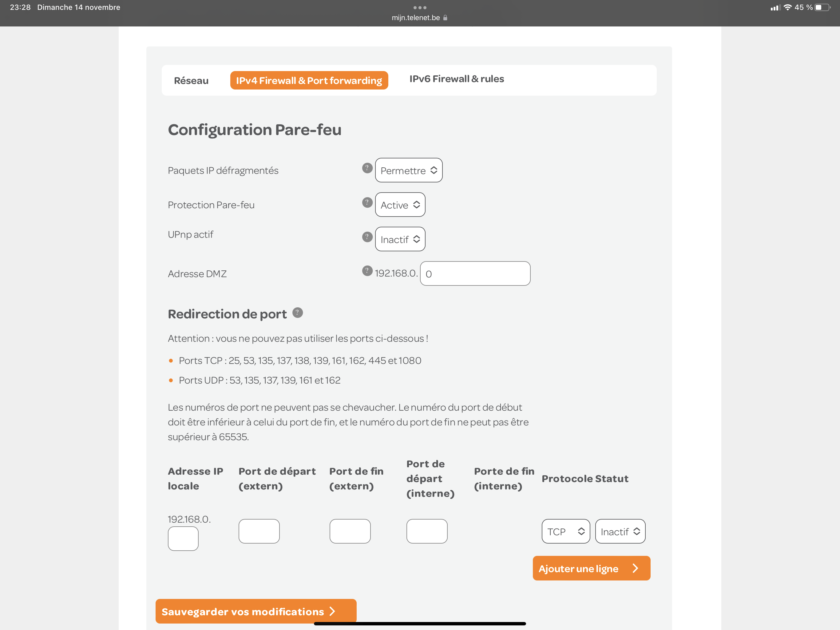Viewport: 840px width, 630px height.
Task: Switch to the Réseau tab
Action: tap(191, 81)
